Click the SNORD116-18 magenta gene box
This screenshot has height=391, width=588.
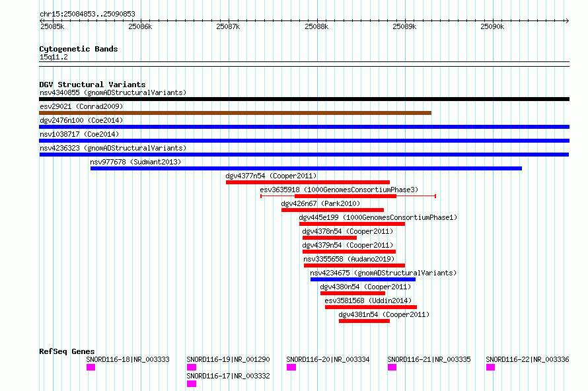tap(91, 367)
